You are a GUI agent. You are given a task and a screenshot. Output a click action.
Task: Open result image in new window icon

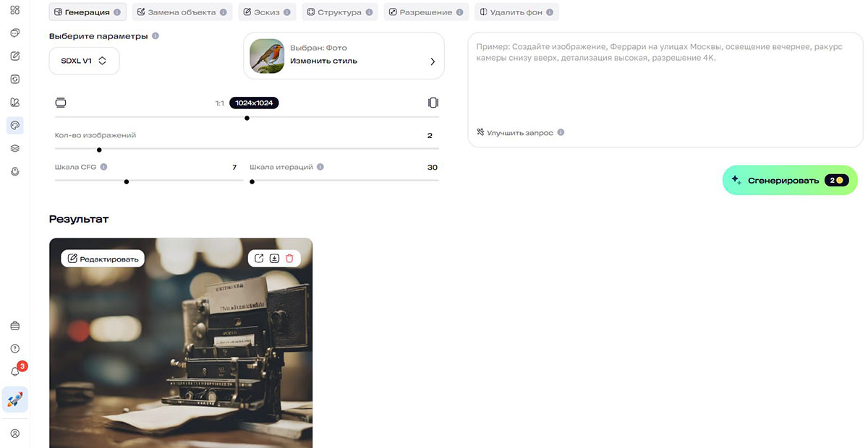tap(259, 258)
